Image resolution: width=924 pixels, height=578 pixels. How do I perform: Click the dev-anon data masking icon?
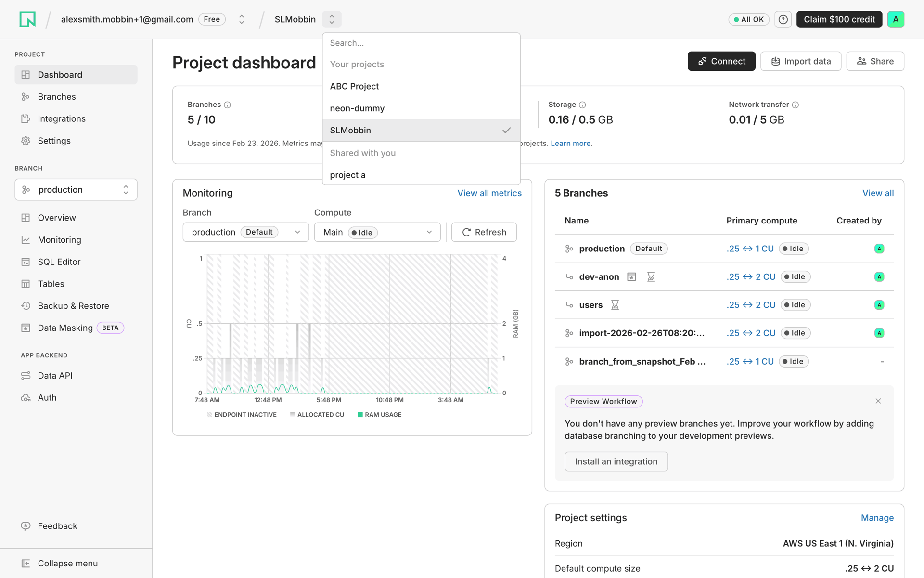point(631,276)
